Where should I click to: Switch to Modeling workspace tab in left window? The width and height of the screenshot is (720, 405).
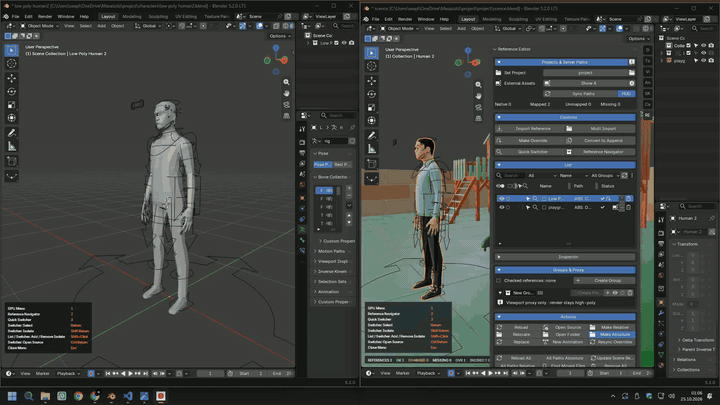pyautogui.click(x=132, y=16)
